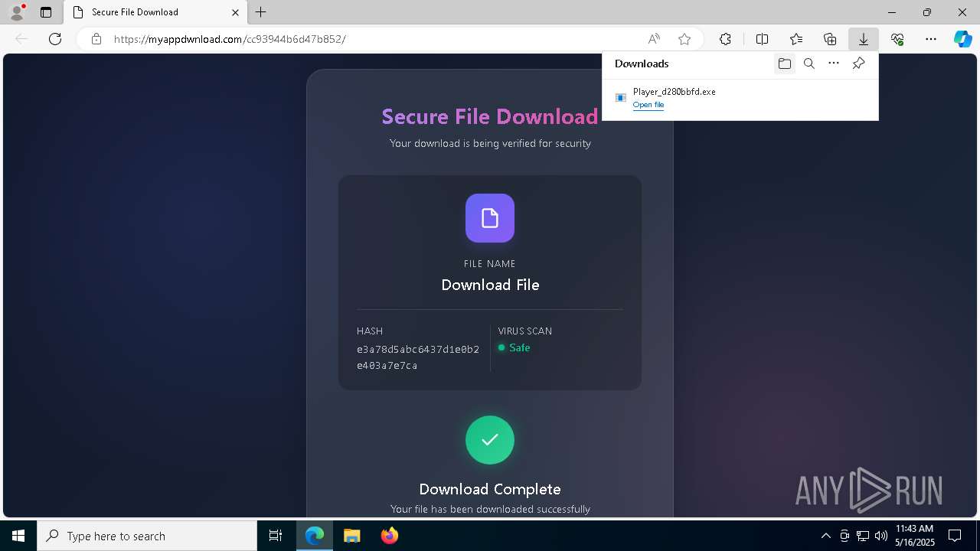
Task: Select Player_d280bbfd.exe download entry
Action: (740, 98)
